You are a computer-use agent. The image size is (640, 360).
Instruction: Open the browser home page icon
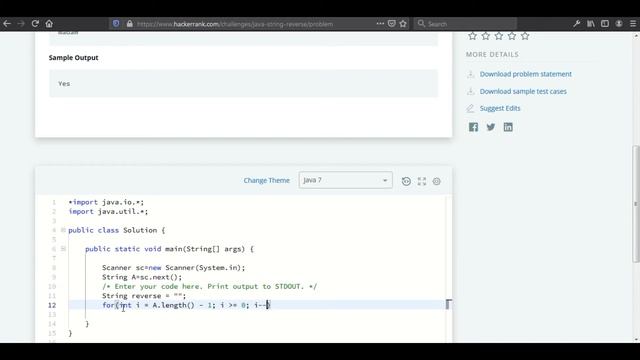[x=49, y=24]
